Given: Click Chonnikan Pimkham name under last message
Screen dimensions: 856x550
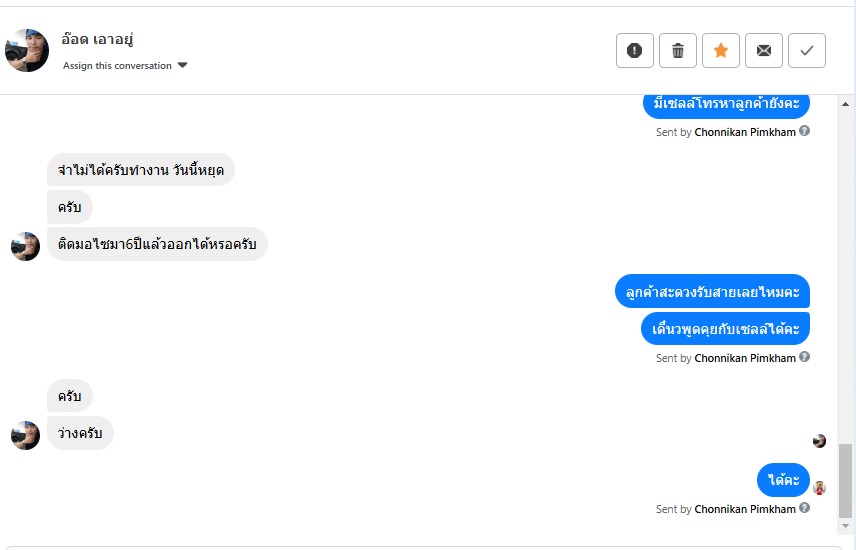Looking at the screenshot, I should click(745, 509).
